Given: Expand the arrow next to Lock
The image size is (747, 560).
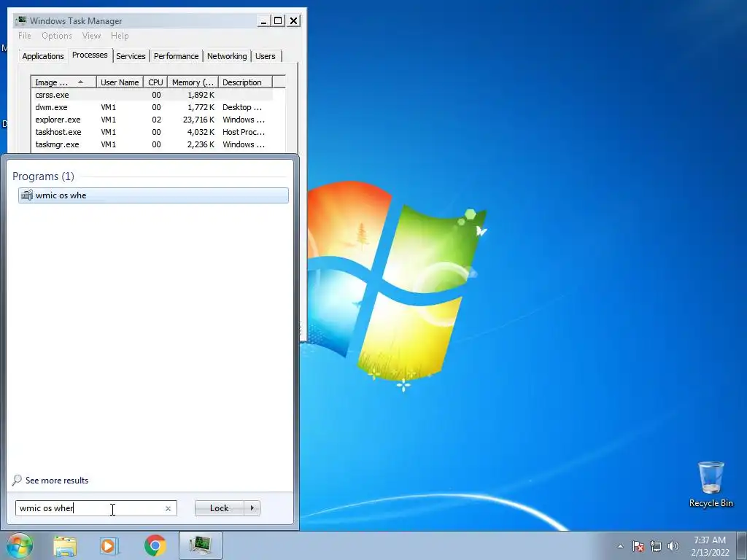Looking at the screenshot, I should [252, 508].
